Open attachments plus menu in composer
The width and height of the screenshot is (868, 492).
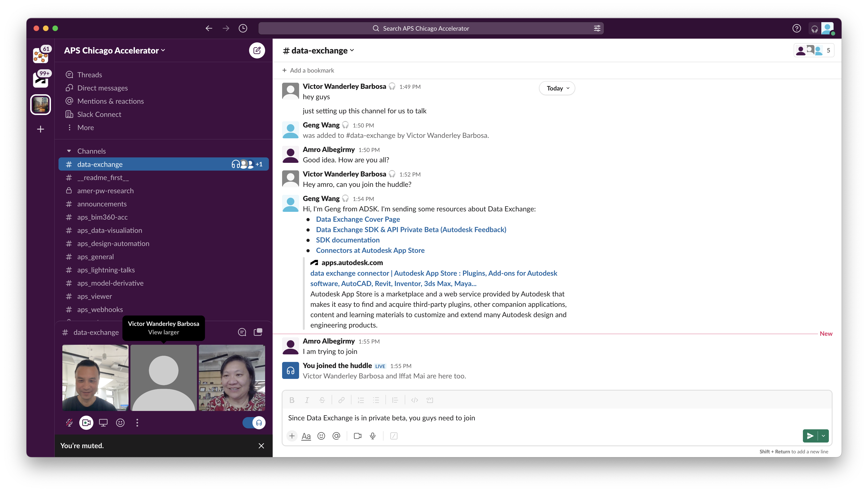(292, 436)
